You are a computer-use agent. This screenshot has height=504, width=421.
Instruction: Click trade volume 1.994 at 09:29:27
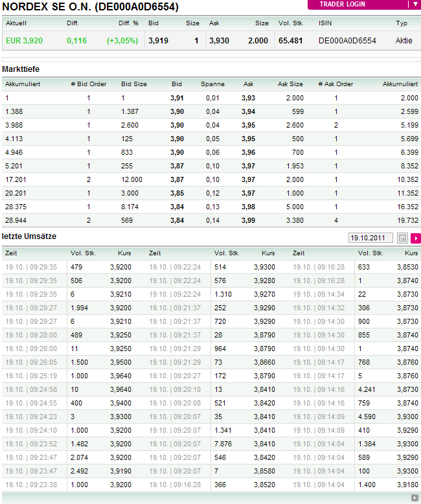[x=79, y=308]
